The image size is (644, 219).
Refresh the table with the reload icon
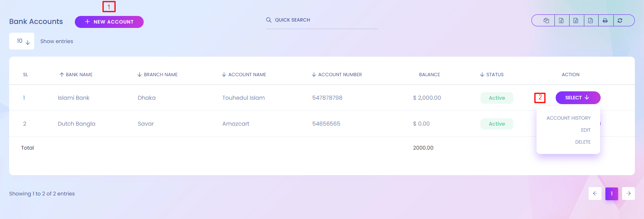tap(620, 20)
